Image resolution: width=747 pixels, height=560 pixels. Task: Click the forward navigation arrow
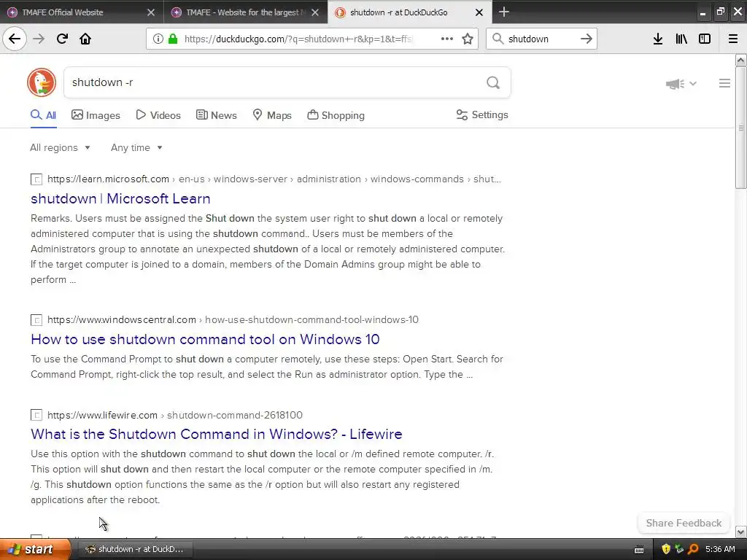39,39
